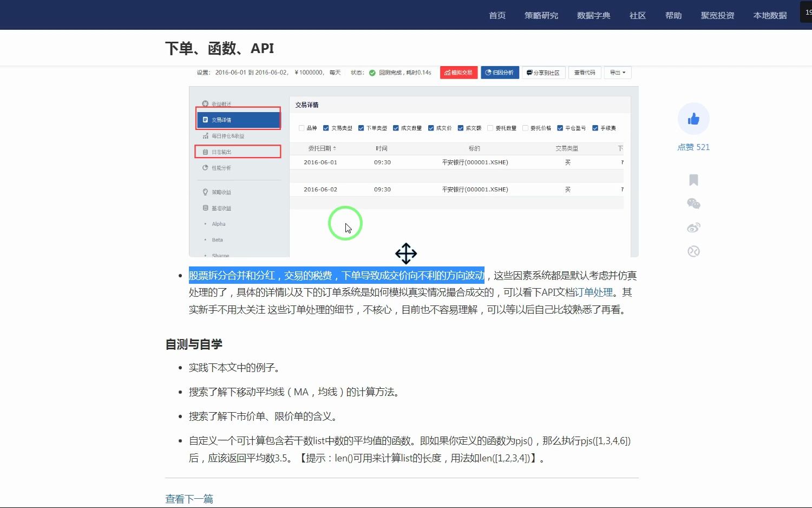Toggle the 委托价格 column checkbox

(x=525, y=128)
